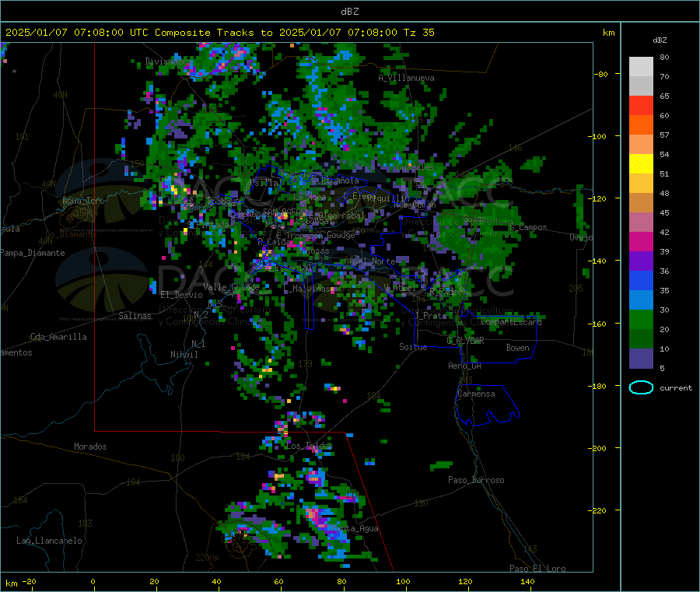Click the J_Prats map label

coord(431,316)
